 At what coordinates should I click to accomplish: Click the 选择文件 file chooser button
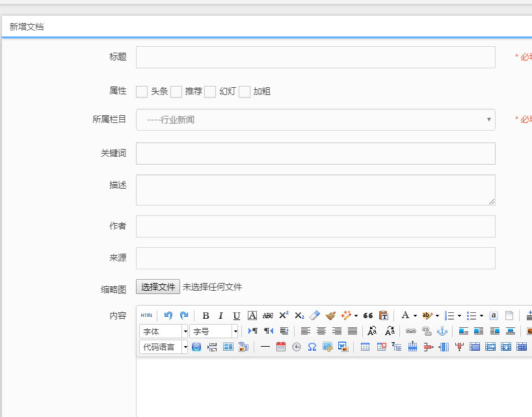(x=158, y=287)
